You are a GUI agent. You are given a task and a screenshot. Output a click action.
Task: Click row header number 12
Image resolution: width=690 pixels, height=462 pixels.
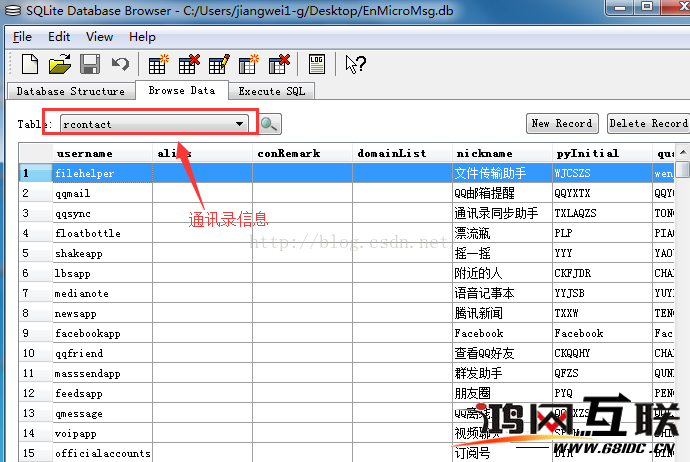tap(36, 393)
